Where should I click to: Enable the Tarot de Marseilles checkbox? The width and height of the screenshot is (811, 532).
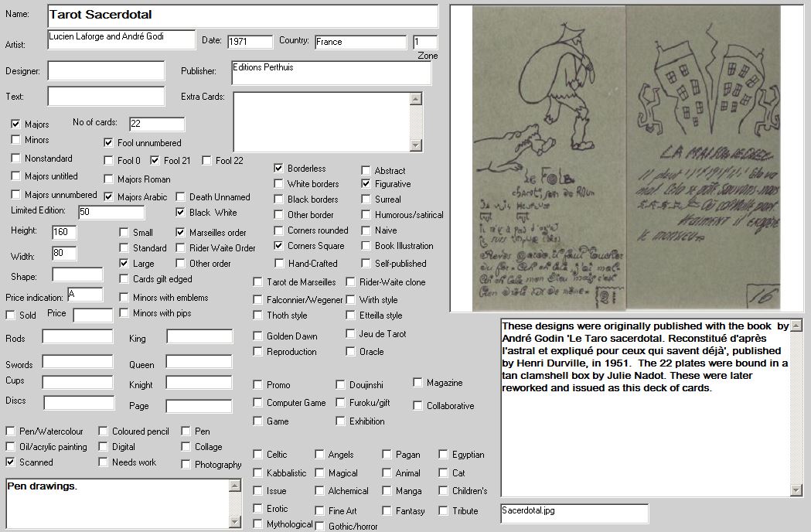258,282
